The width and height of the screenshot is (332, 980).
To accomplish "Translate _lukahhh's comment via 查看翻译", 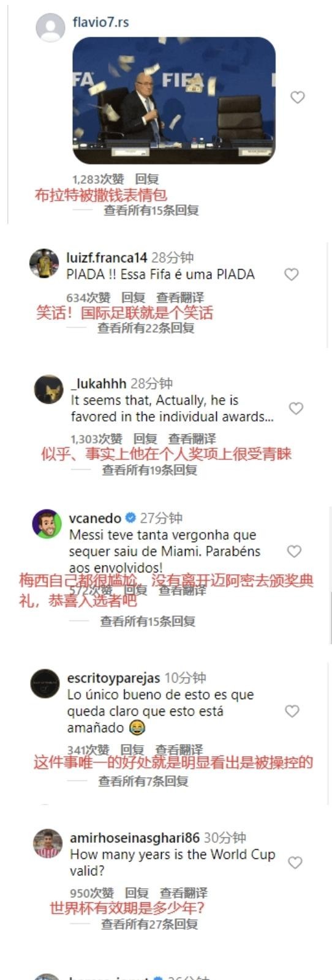I will click(x=192, y=439).
